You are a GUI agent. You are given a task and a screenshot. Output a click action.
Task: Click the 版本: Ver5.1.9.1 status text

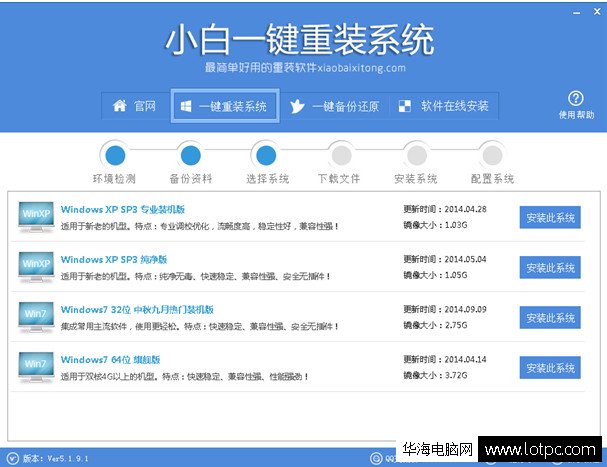(x=55, y=458)
